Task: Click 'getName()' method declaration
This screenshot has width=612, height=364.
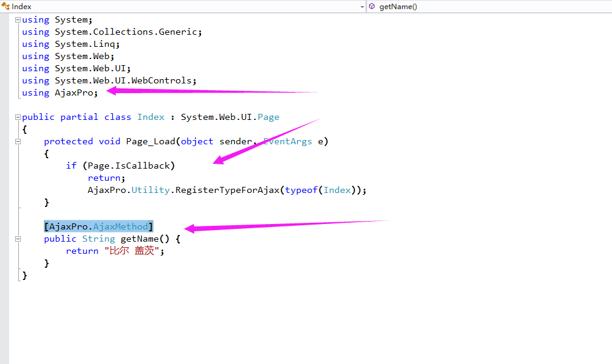Action: [x=145, y=239]
